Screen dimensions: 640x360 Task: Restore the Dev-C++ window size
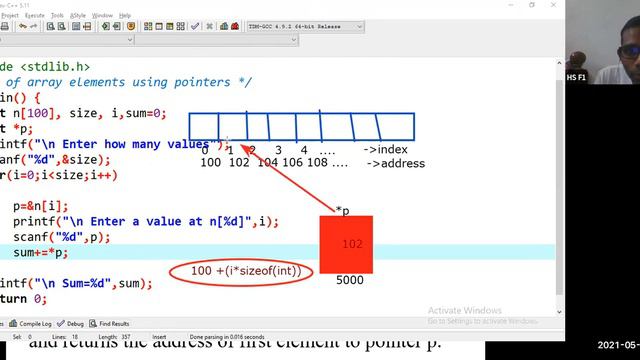(531, 5)
